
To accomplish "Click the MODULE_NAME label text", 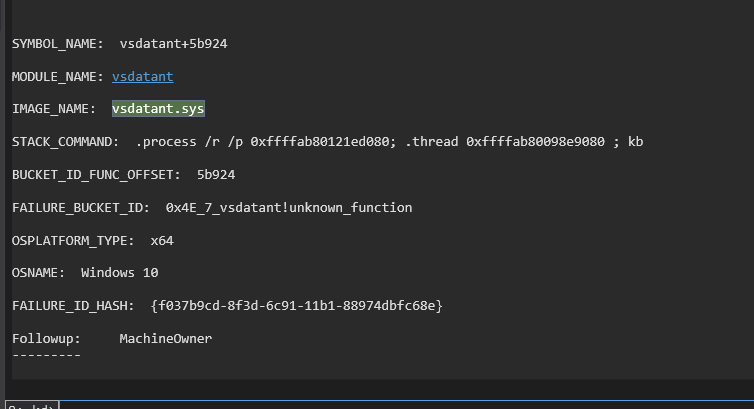I will tap(57, 77).
